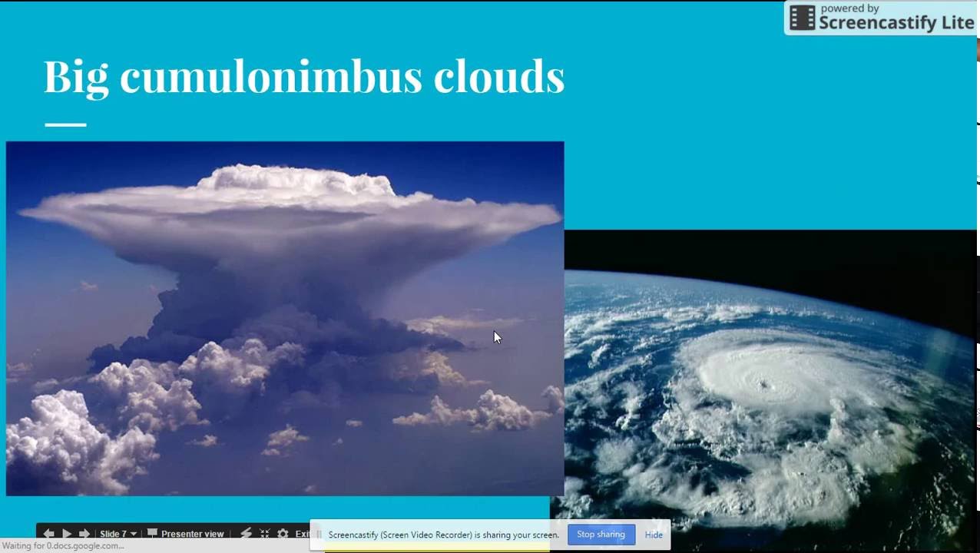Click the 'Screencastify (Screen Video Recorder) is sharing your screen' message
The width and height of the screenshot is (980, 553).
[443, 535]
